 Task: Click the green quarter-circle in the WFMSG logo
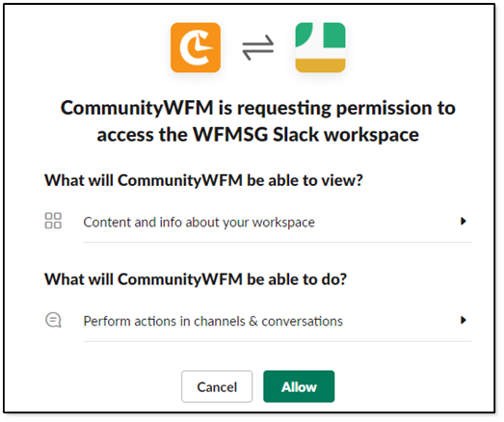coord(304,34)
